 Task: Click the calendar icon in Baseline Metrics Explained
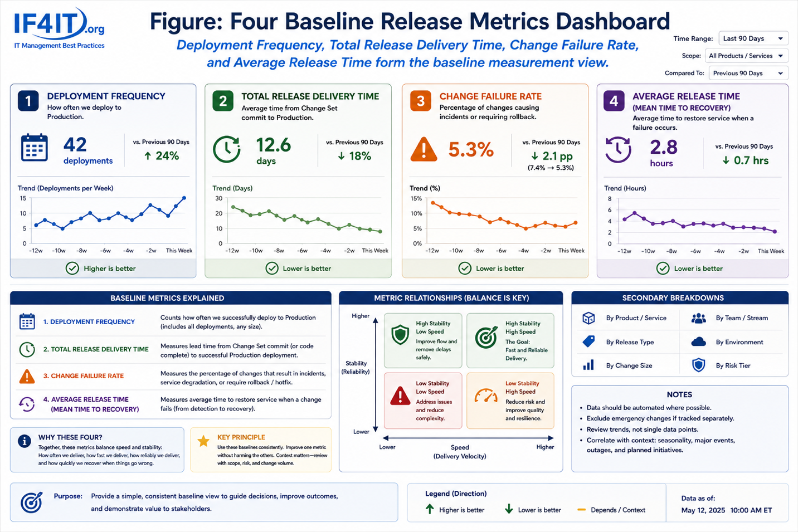(27, 321)
